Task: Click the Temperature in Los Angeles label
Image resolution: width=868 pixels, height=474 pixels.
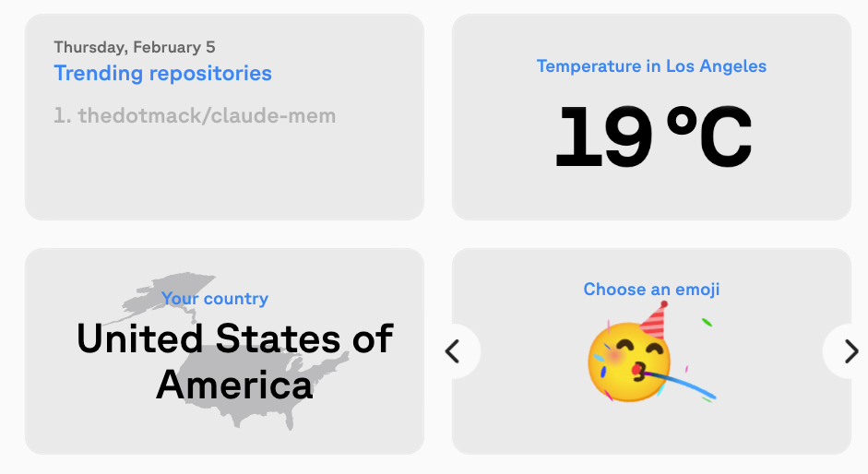Action: (651, 66)
